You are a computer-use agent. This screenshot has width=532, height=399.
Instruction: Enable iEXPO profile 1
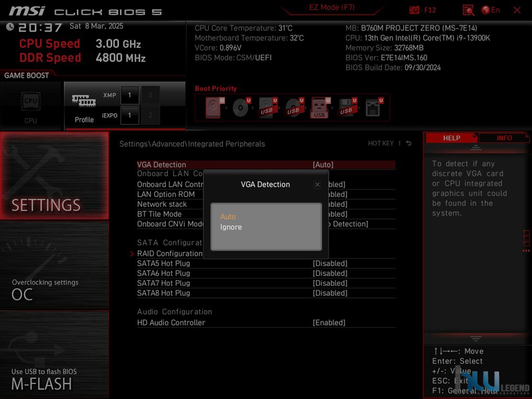129,115
